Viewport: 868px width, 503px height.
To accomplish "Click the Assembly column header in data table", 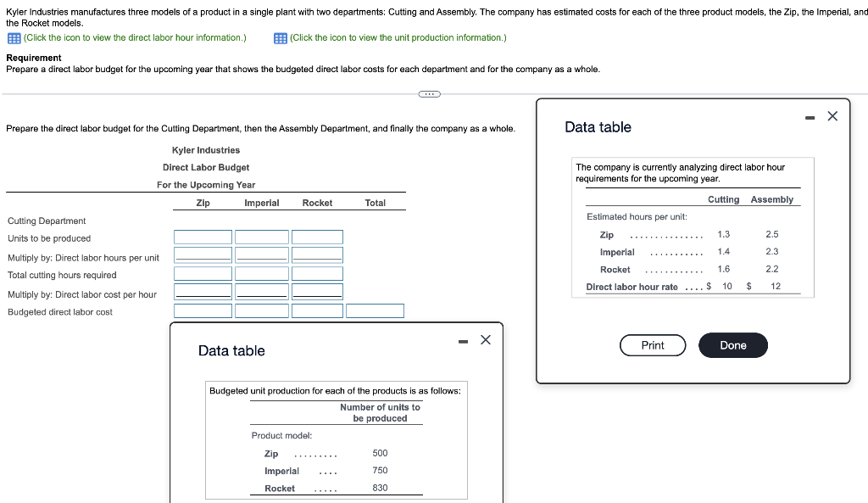I will [x=772, y=199].
